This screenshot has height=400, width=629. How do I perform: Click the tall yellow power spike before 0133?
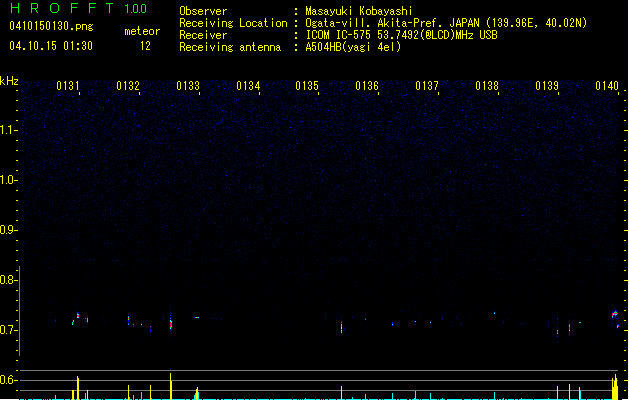171,386
